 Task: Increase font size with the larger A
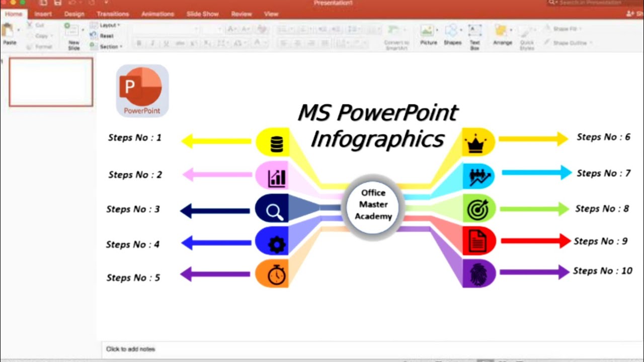coord(232,29)
